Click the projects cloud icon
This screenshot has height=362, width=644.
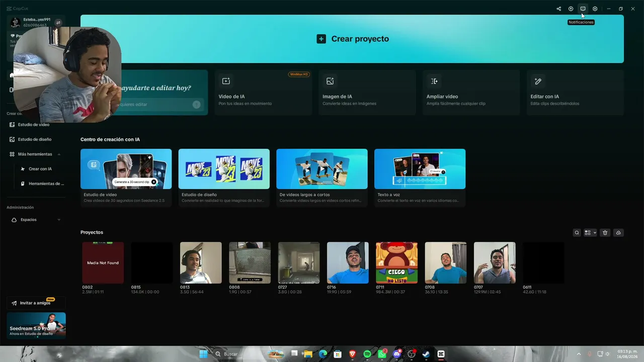click(618, 233)
